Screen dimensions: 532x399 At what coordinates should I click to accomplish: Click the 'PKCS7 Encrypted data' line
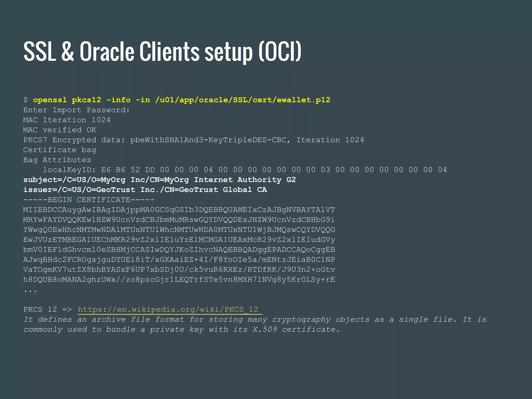[x=194, y=140]
